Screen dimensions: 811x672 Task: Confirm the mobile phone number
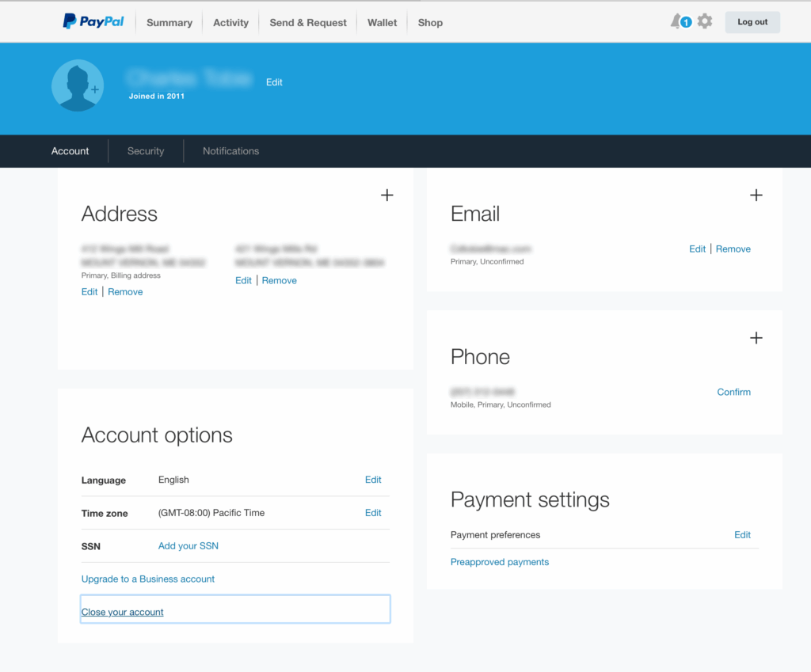733,392
